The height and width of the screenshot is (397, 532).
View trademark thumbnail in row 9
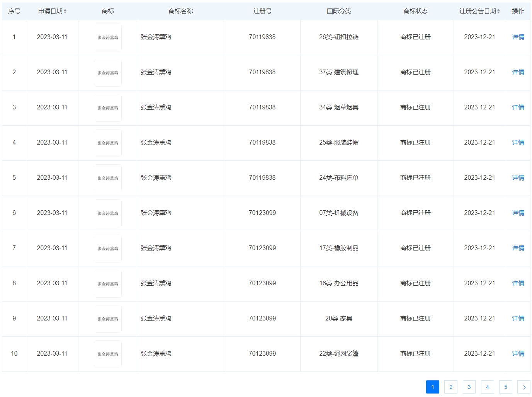pos(108,319)
